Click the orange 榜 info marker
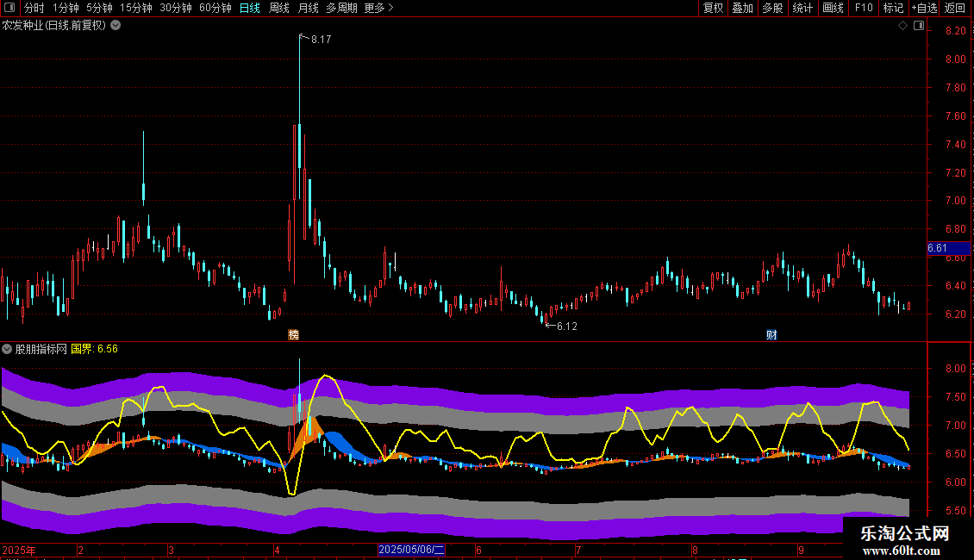 click(294, 334)
